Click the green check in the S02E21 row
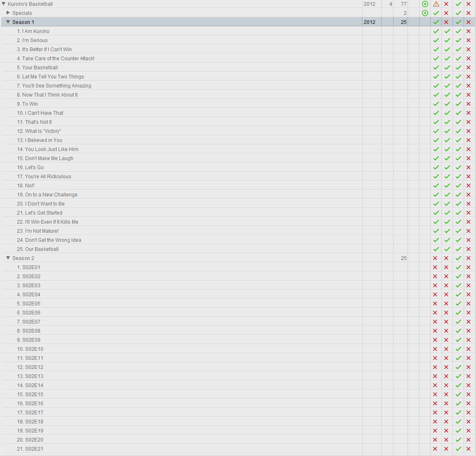This screenshot has height=456, width=476. coord(458,449)
